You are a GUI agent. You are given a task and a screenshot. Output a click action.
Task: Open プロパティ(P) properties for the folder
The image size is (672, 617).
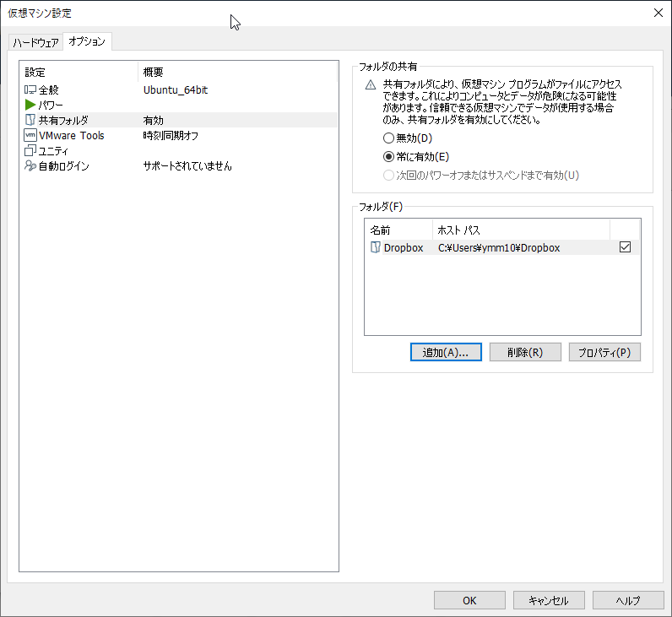(x=604, y=352)
